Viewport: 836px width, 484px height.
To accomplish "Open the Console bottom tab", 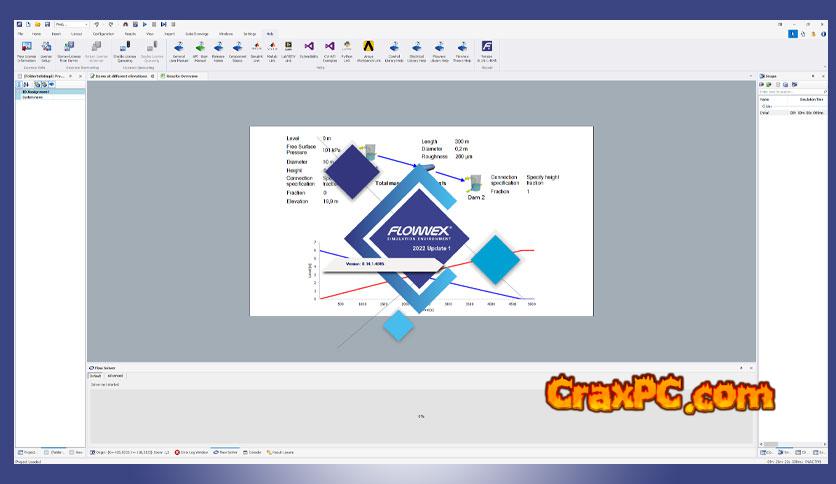I will 252,453.
